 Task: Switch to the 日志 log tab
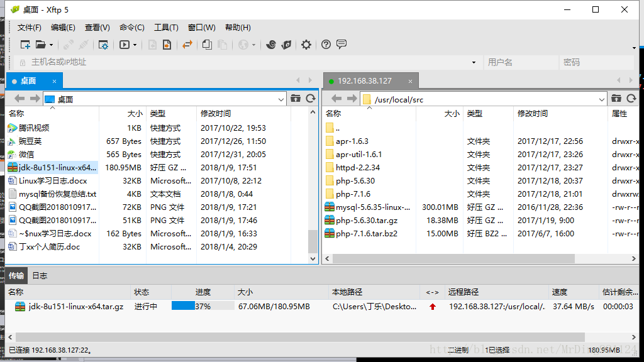pos(40,276)
